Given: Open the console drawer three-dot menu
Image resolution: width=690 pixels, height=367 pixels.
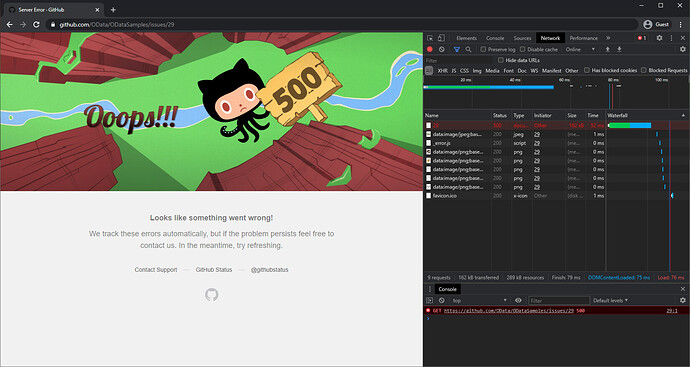Looking at the screenshot, I should pyautogui.click(x=430, y=289).
